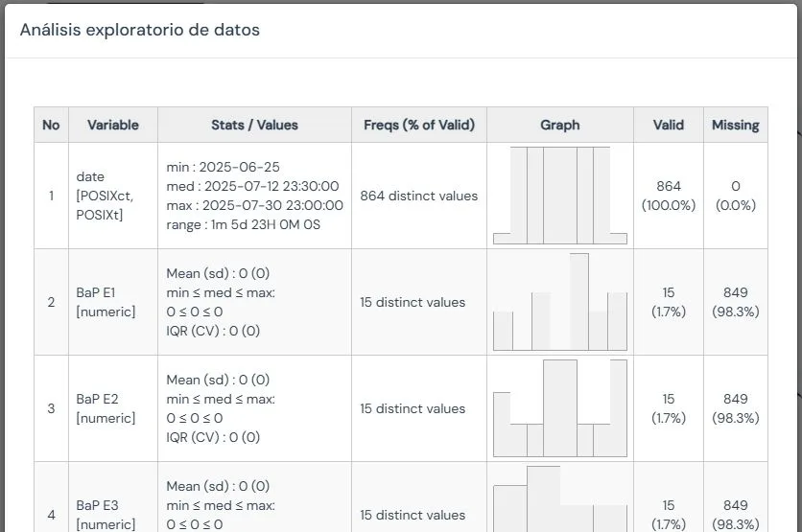Click 'med : 2025-07-12 23:30:00' line
This screenshot has width=802, height=532.
[252, 186]
